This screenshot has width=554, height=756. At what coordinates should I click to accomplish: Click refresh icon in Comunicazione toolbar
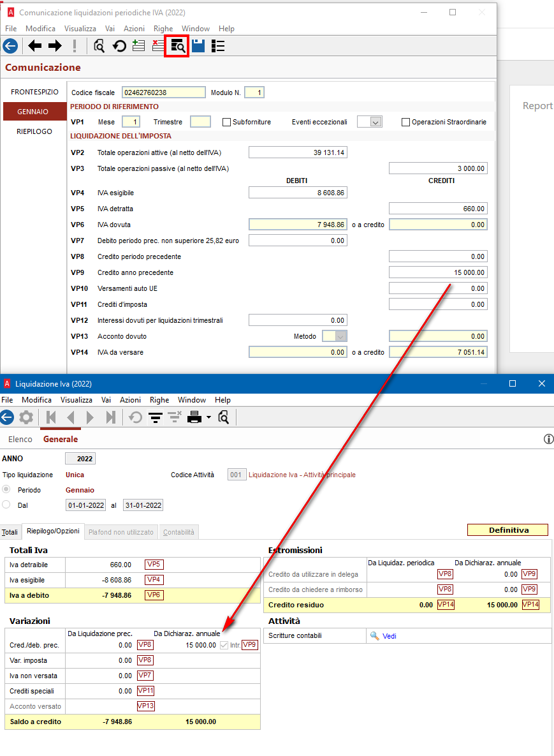119,46
